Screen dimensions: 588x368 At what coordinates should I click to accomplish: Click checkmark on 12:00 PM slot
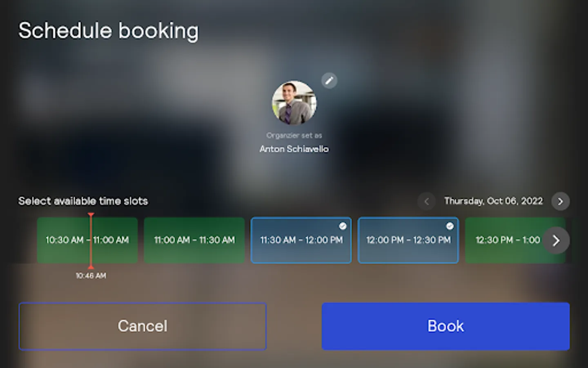[x=450, y=226]
